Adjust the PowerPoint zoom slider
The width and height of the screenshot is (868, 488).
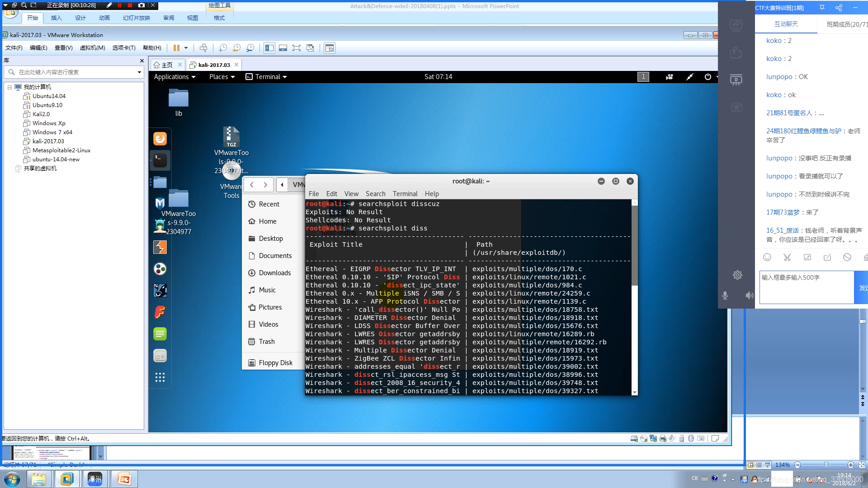[826, 465]
